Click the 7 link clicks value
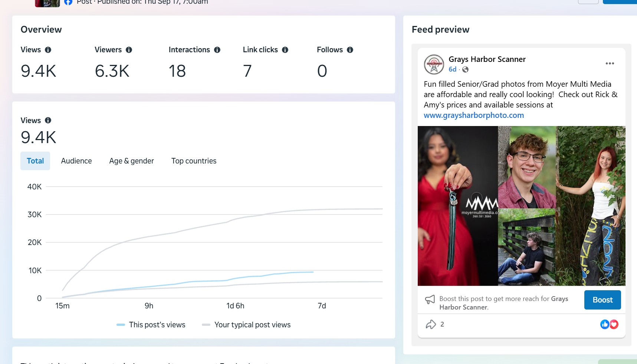637x364 pixels. [x=247, y=71]
